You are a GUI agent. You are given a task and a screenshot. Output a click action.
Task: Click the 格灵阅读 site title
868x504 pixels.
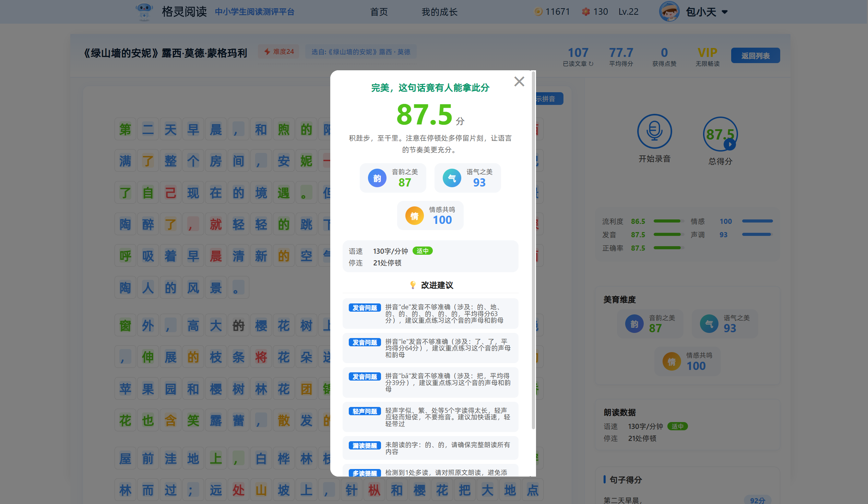click(184, 12)
